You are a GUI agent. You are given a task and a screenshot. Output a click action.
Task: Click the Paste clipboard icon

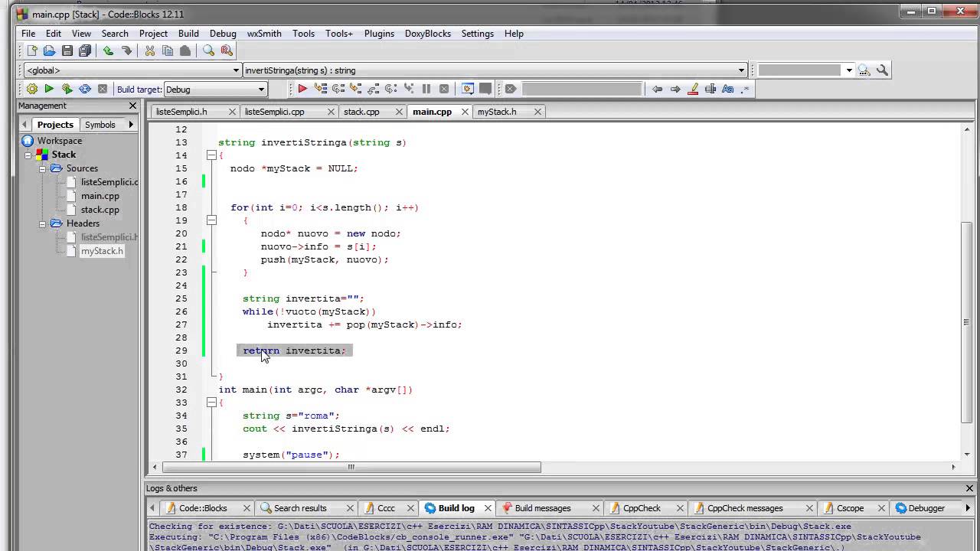[185, 51]
